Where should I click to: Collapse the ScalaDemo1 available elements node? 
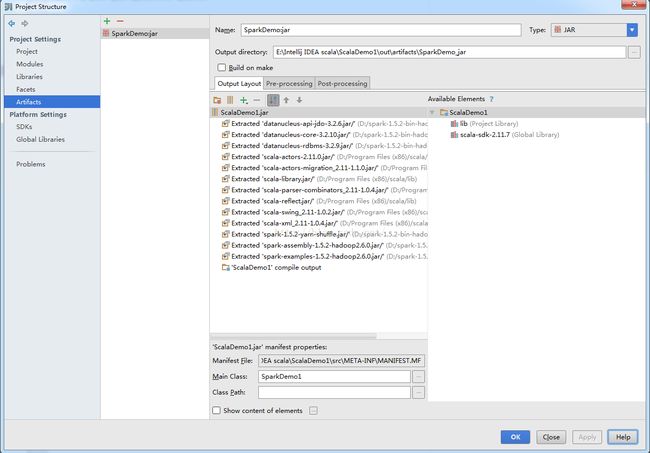pyautogui.click(x=432, y=112)
